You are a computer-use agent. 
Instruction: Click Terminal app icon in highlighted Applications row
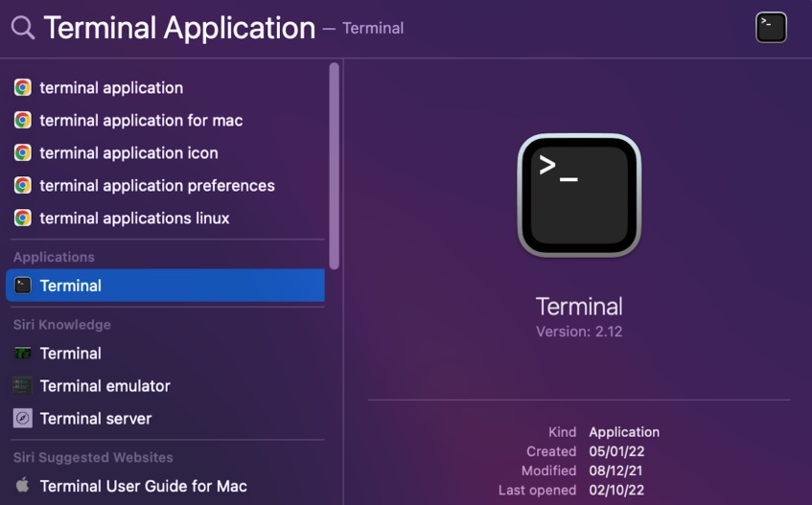(x=23, y=286)
